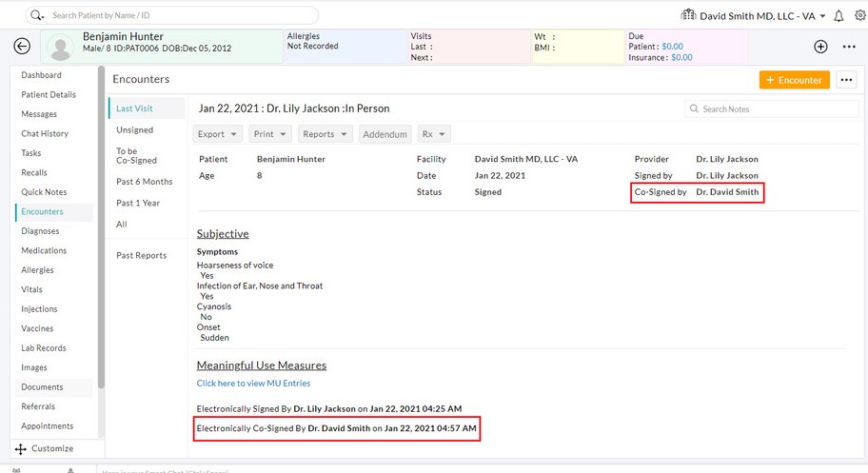This screenshot has height=473, width=868.
Task: Switch to Past 6 Months filter
Action: coord(145,182)
